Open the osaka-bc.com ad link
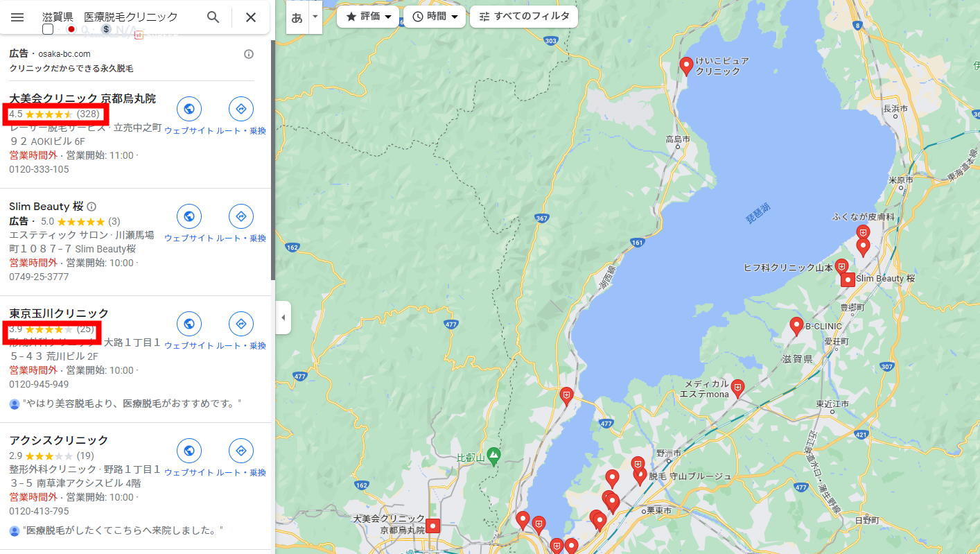Viewport: 980px width, 554px height. [64, 54]
